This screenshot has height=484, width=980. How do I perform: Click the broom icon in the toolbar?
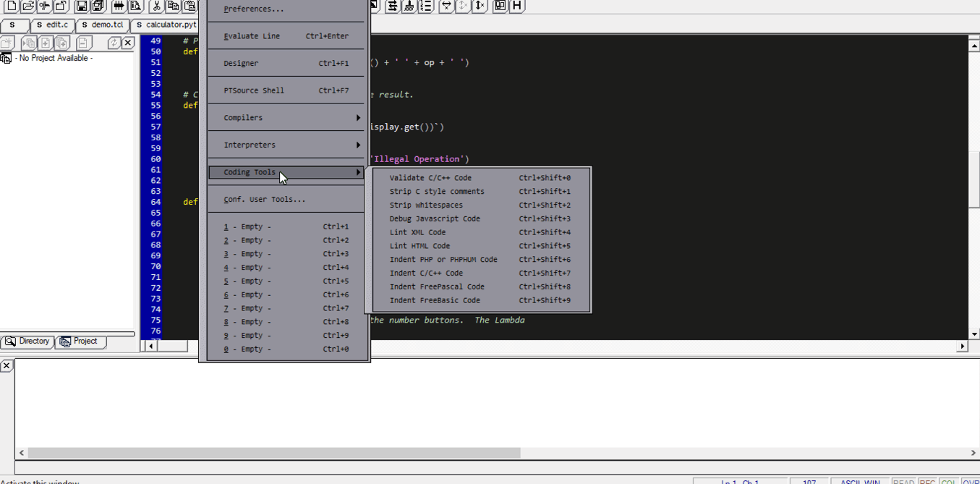pos(409,6)
